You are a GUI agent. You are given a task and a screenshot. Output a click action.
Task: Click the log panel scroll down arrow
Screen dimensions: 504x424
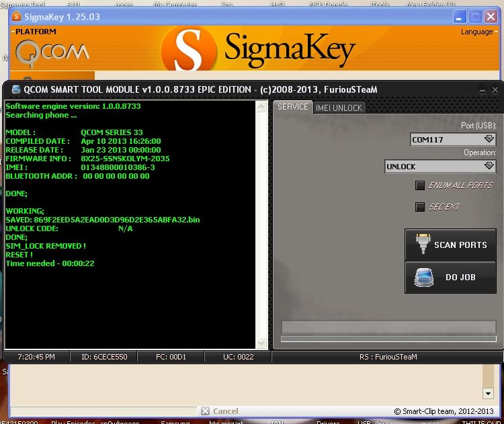coord(262,344)
